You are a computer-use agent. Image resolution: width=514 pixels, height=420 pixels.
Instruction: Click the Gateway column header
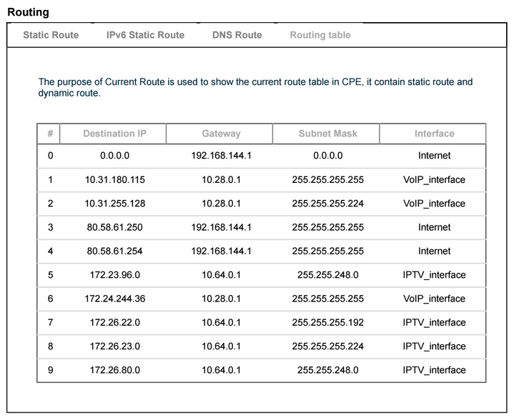click(221, 134)
